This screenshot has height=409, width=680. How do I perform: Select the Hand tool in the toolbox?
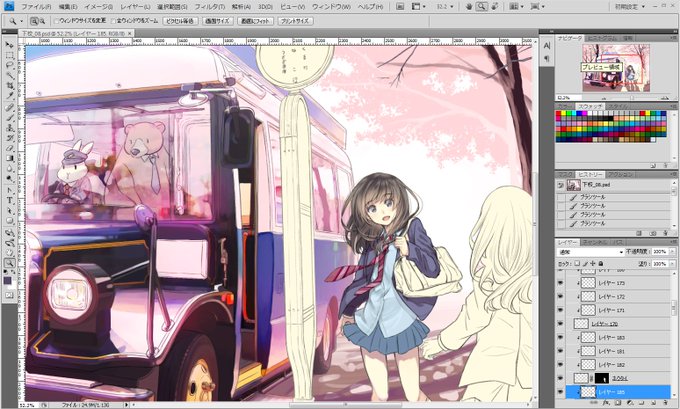[10, 252]
